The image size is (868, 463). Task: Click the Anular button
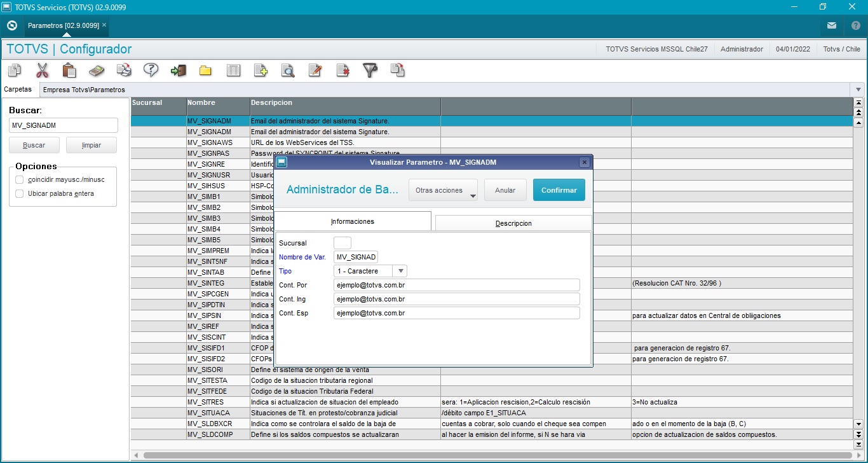coord(505,190)
